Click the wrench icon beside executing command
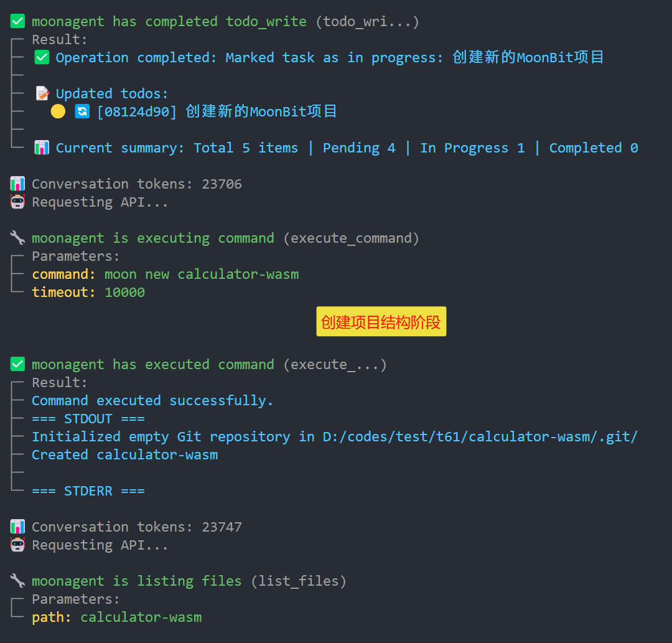 pos(17,238)
